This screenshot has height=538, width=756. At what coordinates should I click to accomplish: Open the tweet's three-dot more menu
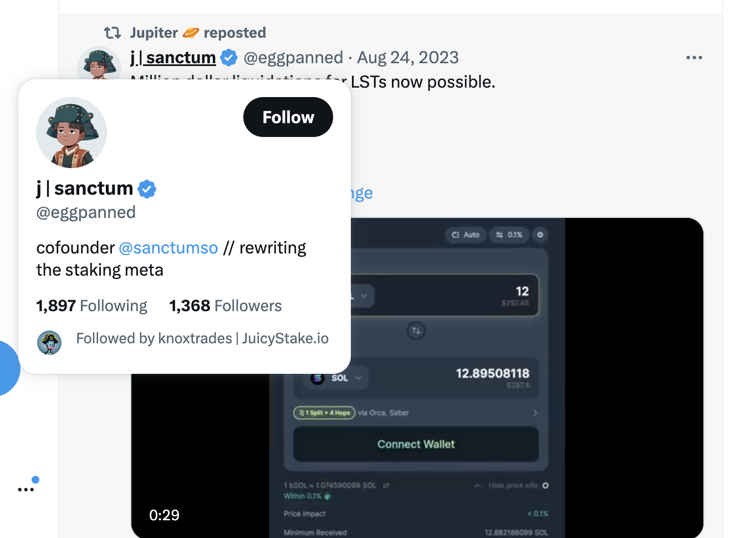click(694, 58)
